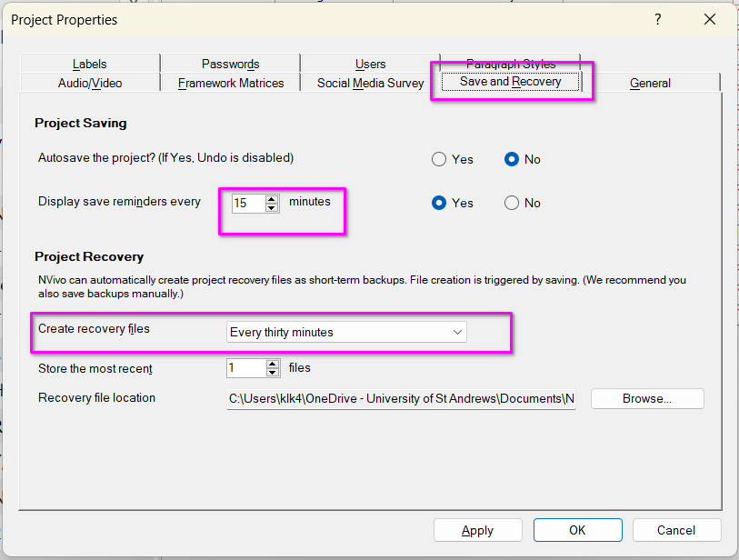The width and height of the screenshot is (739, 560).
Task: Go to the Users tab
Action: tap(370, 64)
